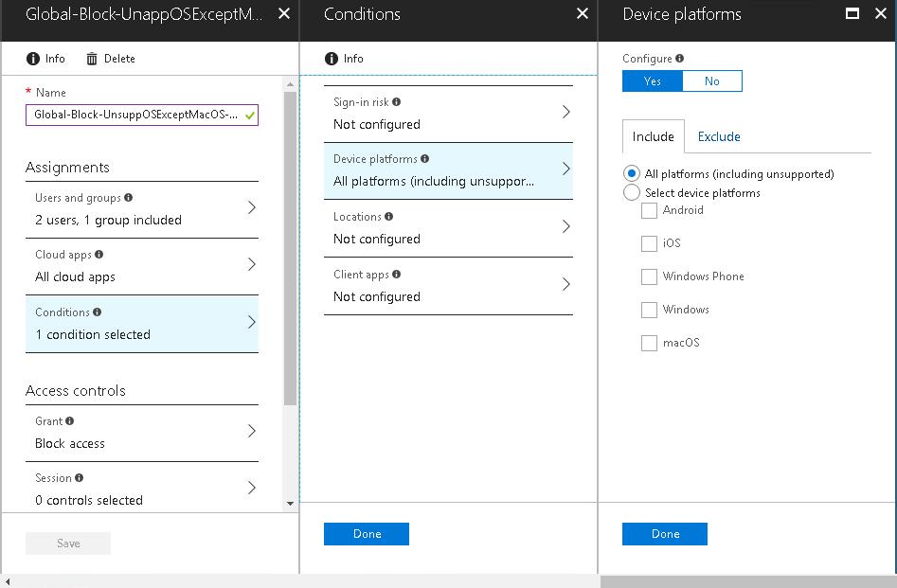Click 'Not configured' under Locations
Screen dimensions: 897x588
(377, 240)
